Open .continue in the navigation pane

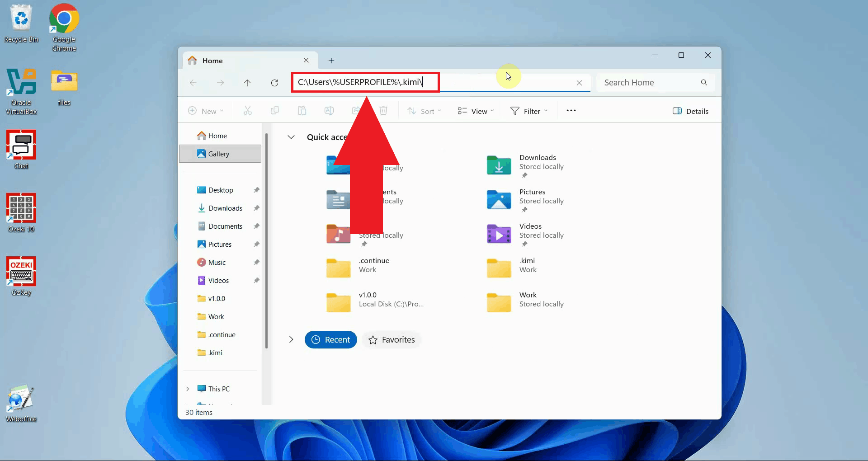(x=220, y=334)
